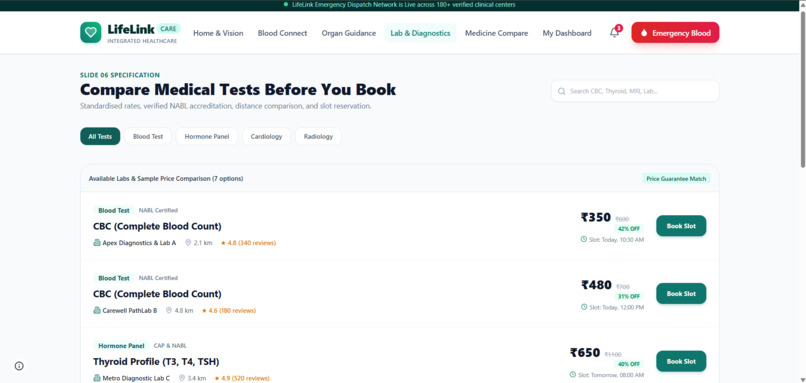The height and width of the screenshot is (383, 806).
Task: Click the LifeLink heart logo icon
Action: 90,32
